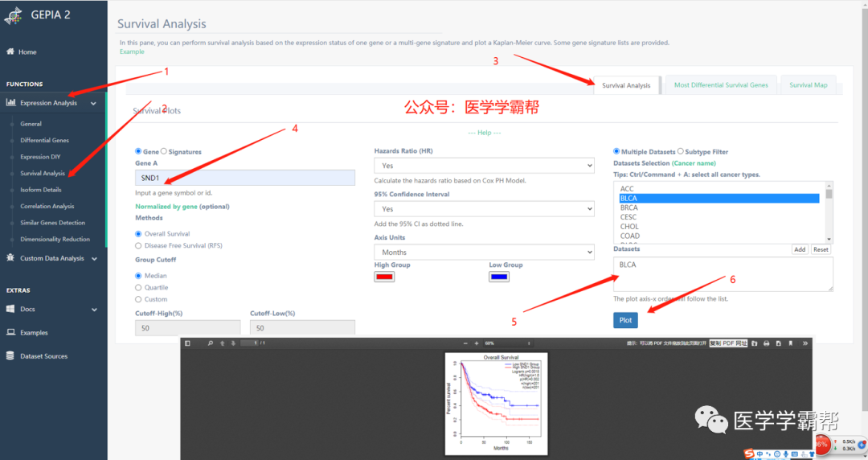Click the PDF previous page arrow

[x=222, y=343]
